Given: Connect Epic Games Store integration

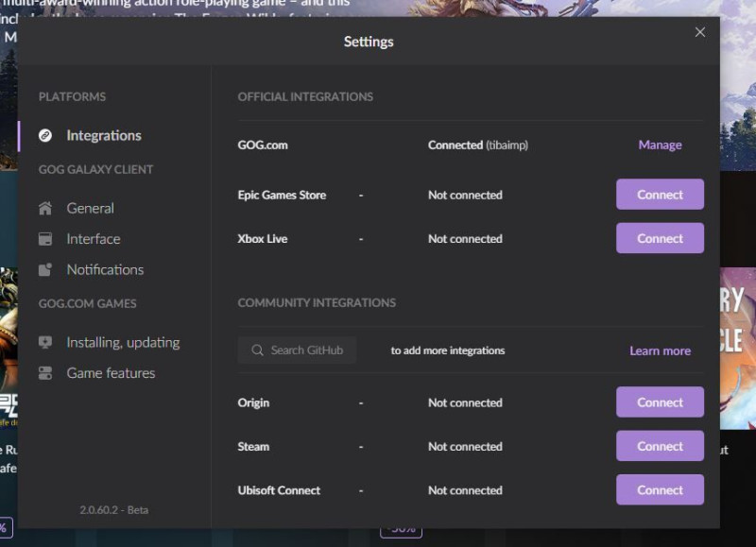Looking at the screenshot, I should [x=660, y=195].
